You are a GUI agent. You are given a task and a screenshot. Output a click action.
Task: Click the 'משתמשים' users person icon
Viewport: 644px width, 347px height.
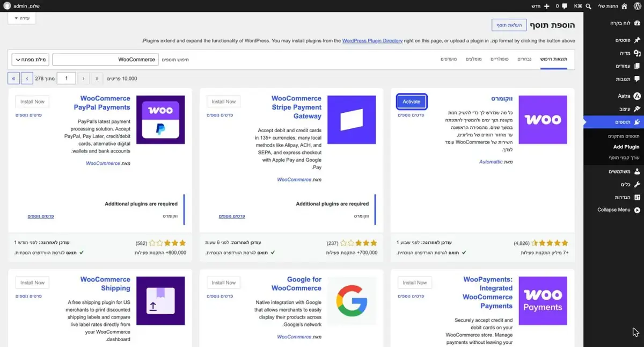tap(637, 171)
